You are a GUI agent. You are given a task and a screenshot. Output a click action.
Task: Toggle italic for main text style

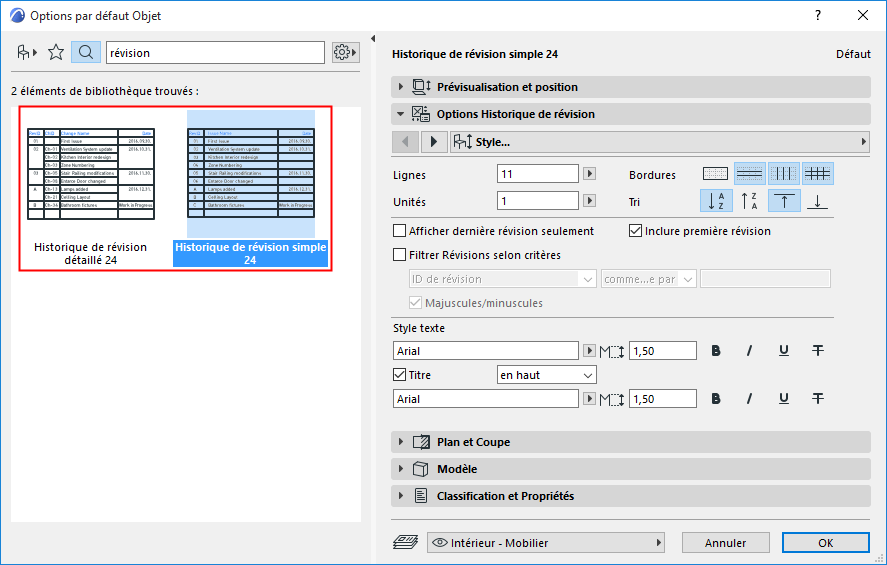(x=750, y=351)
